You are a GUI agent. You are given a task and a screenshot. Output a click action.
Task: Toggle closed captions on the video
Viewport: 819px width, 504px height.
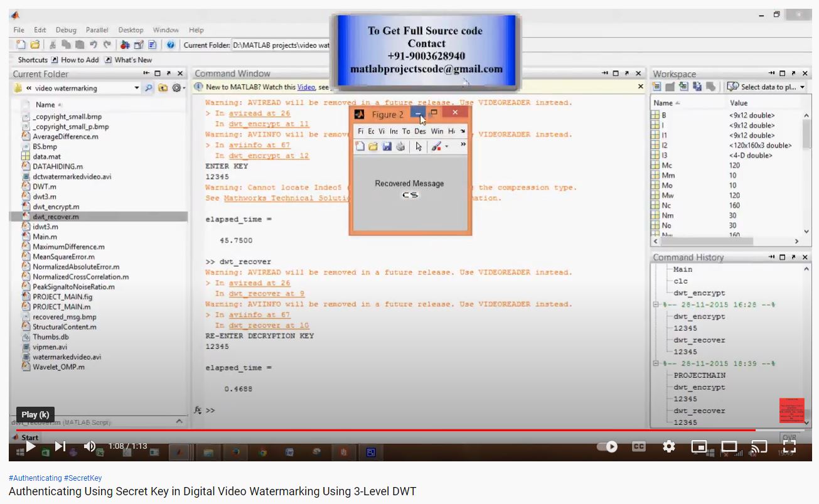[x=638, y=446]
